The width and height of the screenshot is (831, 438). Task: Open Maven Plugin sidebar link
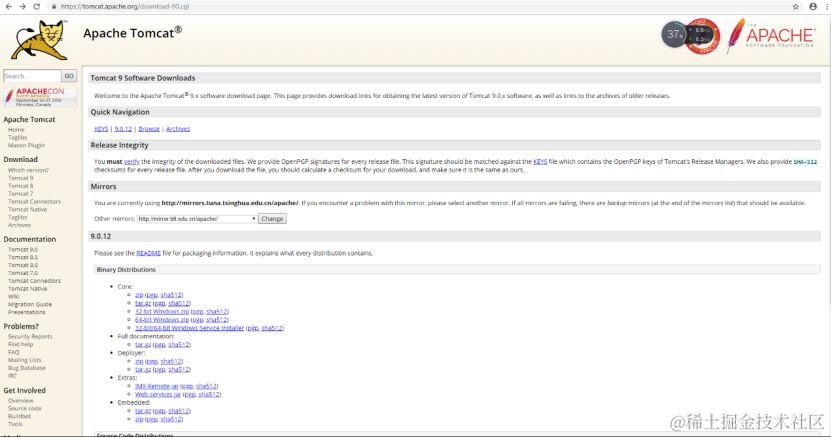[x=26, y=145]
